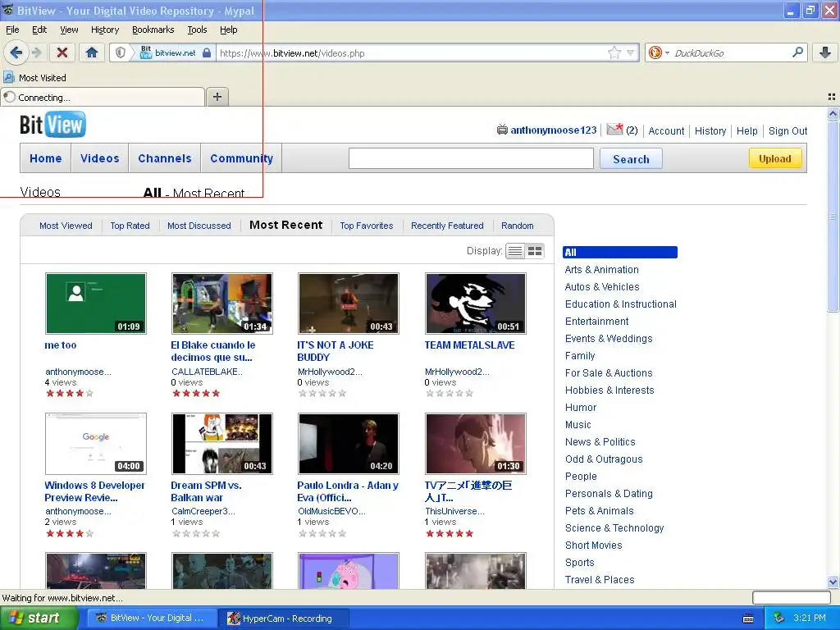
Task: Filter by Science & Technology category
Action: (x=614, y=528)
